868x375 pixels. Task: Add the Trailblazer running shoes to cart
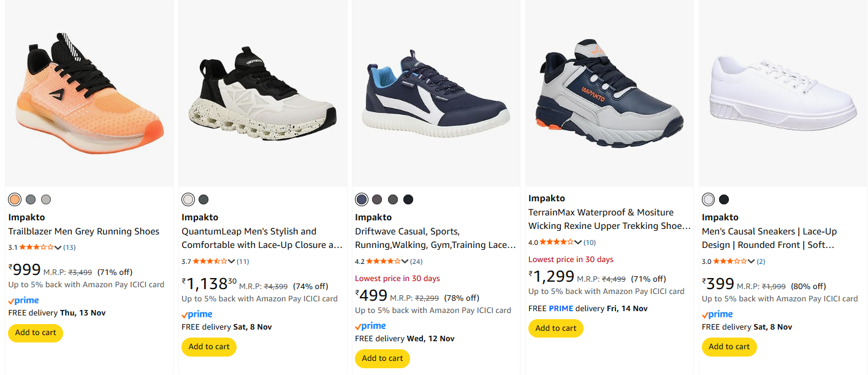(36, 333)
